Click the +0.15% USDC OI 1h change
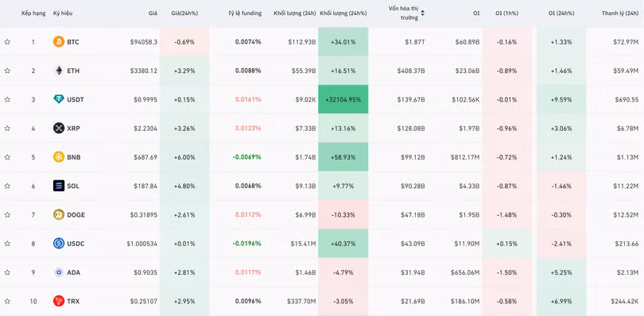The image size is (644, 316). click(x=506, y=244)
